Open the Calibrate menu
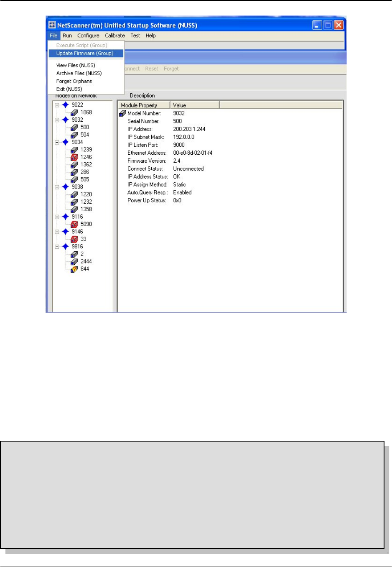Image resolution: width=392 pixels, height=567 pixels. (x=115, y=36)
